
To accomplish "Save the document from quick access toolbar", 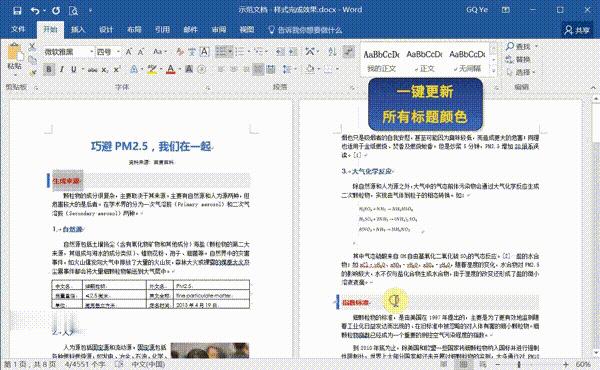I will pyautogui.click(x=17, y=10).
